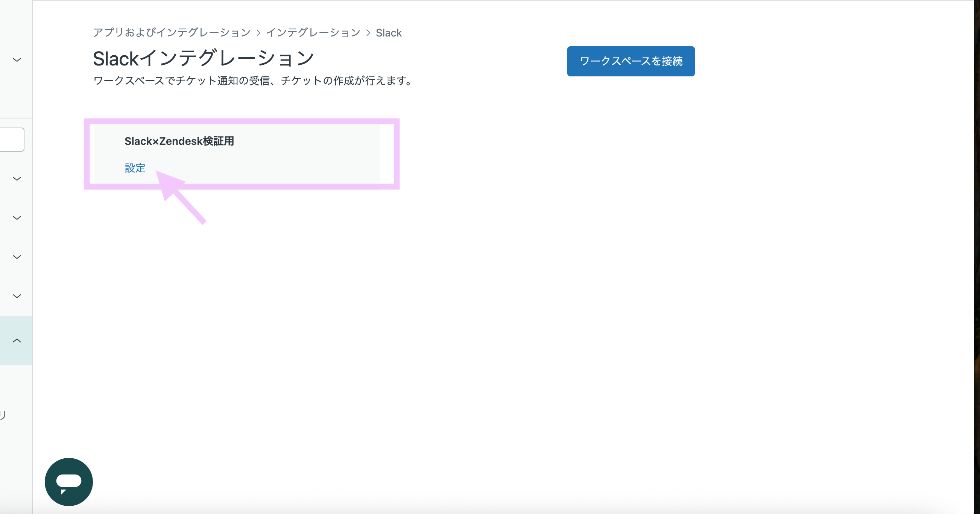This screenshot has width=980, height=514.
Task: Click the Slack breadcrumb item
Action: click(388, 33)
